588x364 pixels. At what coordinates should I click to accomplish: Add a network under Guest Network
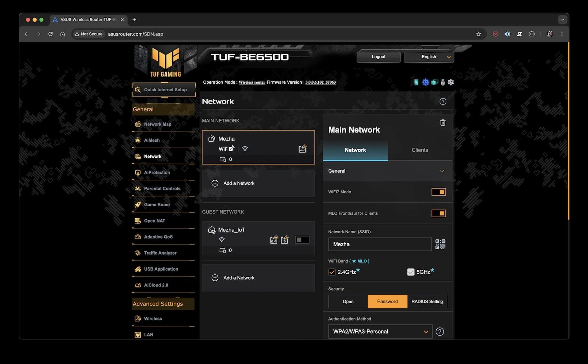pos(258,278)
